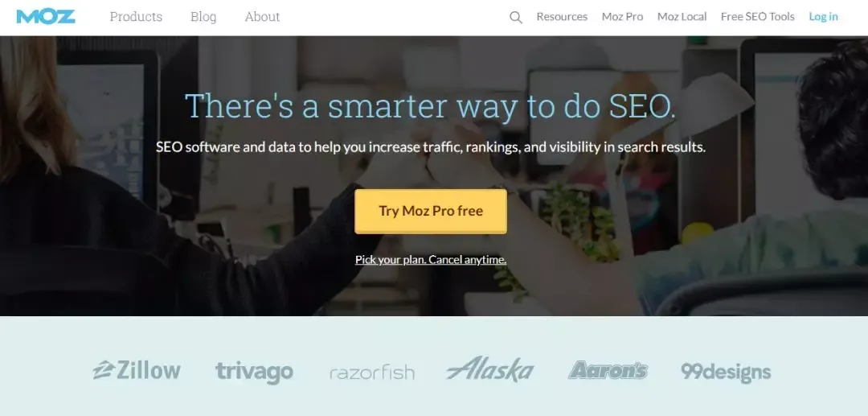Screen dimensions: 868x416
Task: Click the Moz logo in header
Action: [x=45, y=17]
